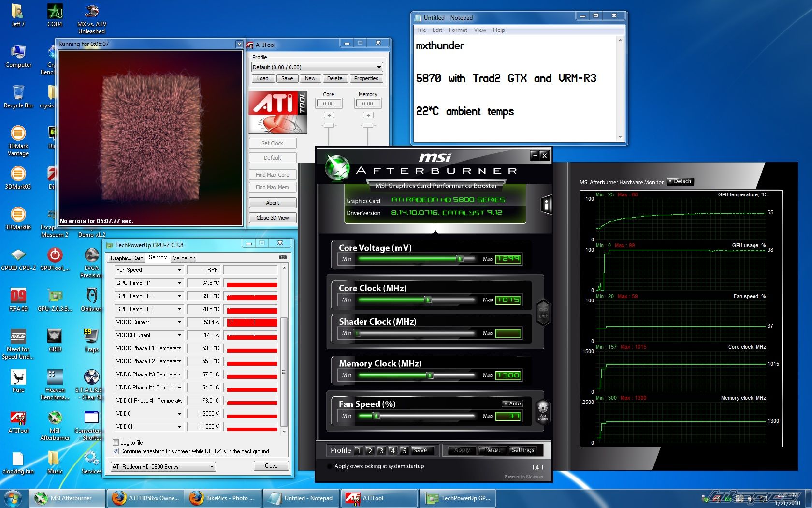Screen dimensions: 812x508
Task: Click the Core Clock slider handle
Action: click(428, 300)
